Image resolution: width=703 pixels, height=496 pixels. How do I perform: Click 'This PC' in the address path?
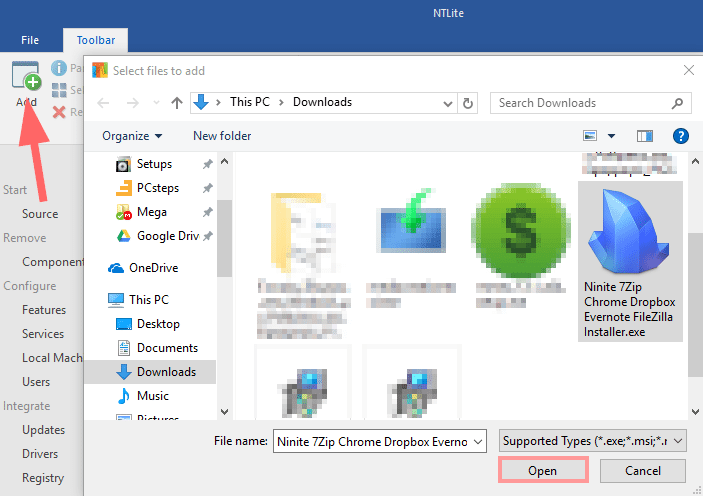[x=250, y=102]
